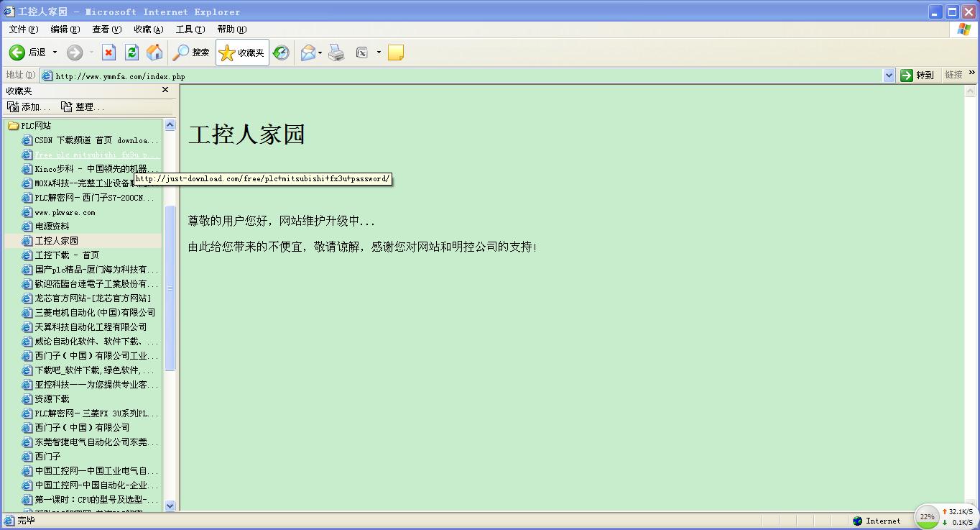Open the 查看(V) menu

(106, 29)
